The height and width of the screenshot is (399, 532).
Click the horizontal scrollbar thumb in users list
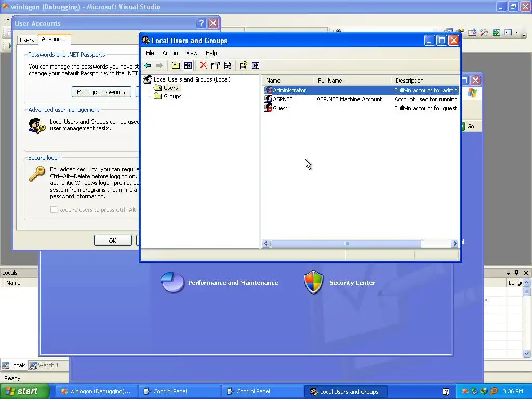tap(347, 243)
